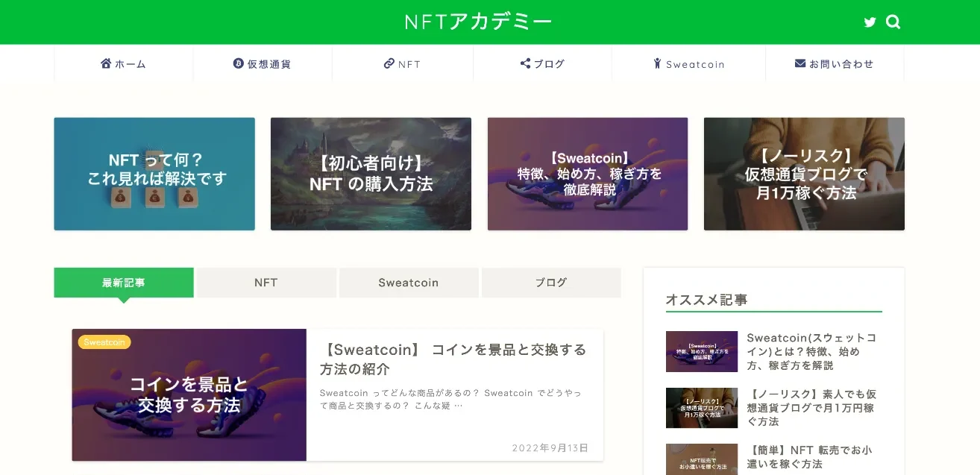
Task: Open search via magnifying glass icon
Action: 893,22
